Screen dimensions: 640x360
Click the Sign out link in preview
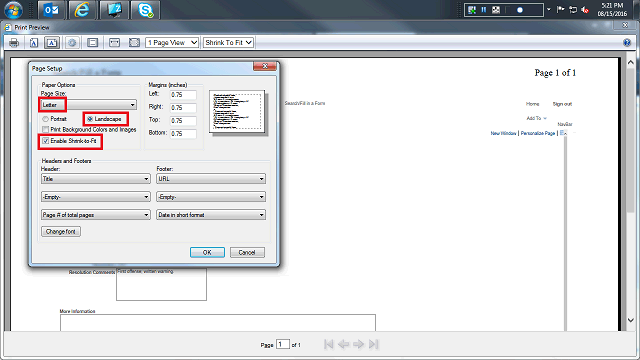(x=562, y=104)
